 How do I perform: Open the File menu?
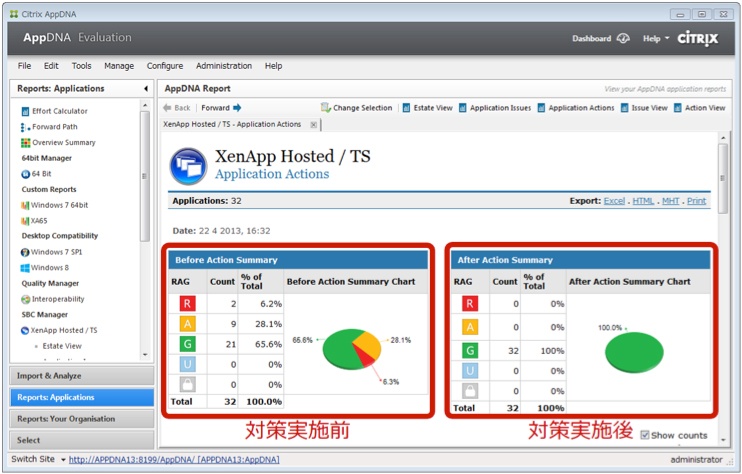[25, 66]
